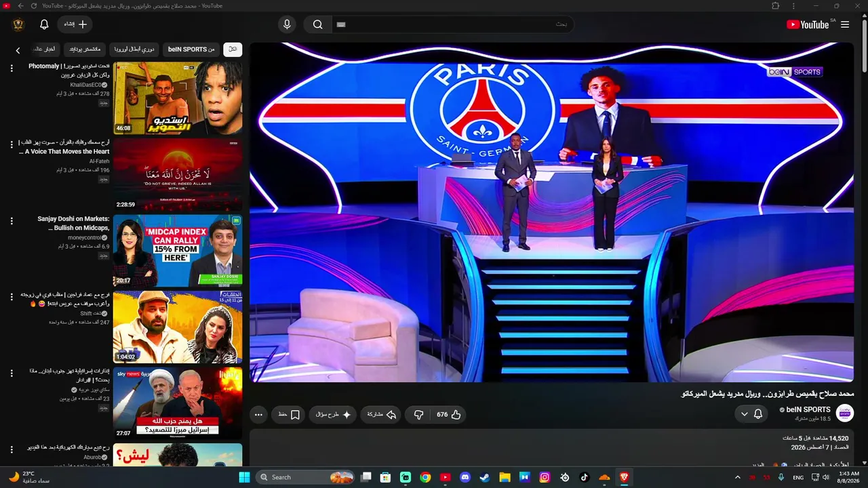868x488 pixels.
Task: Open the video's more actions ellipsis
Action: (x=258, y=414)
